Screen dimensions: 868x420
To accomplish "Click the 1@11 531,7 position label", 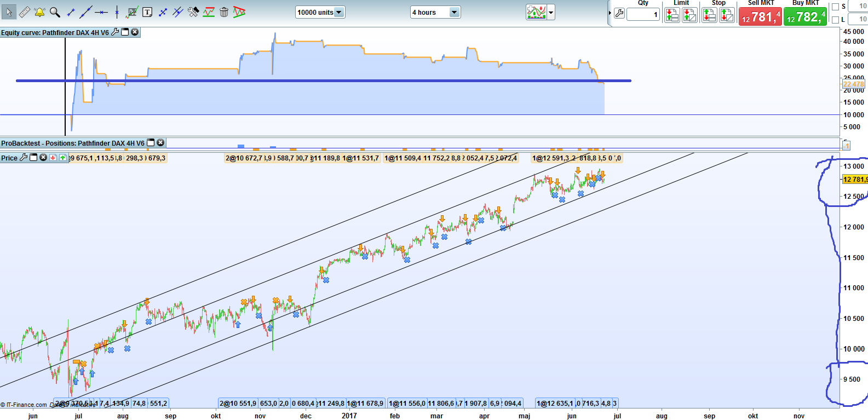I will click(x=360, y=158).
